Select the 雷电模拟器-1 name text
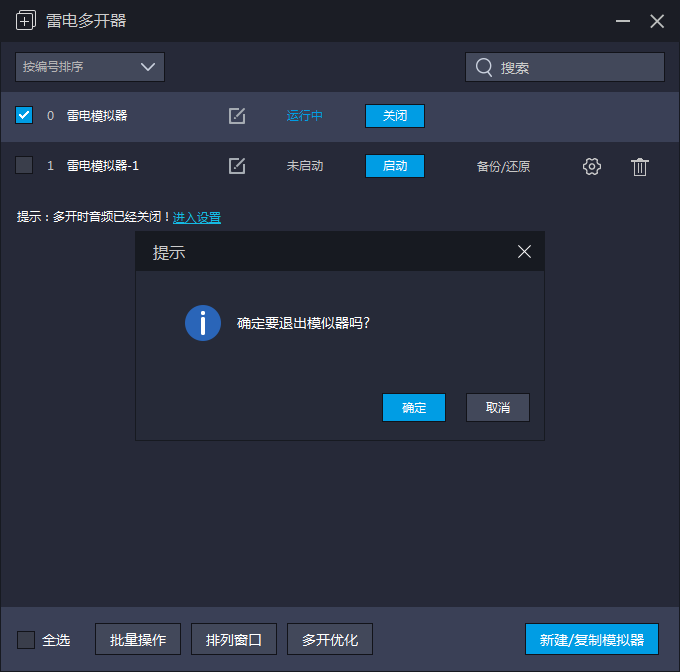The height and width of the screenshot is (672, 680). (103, 166)
